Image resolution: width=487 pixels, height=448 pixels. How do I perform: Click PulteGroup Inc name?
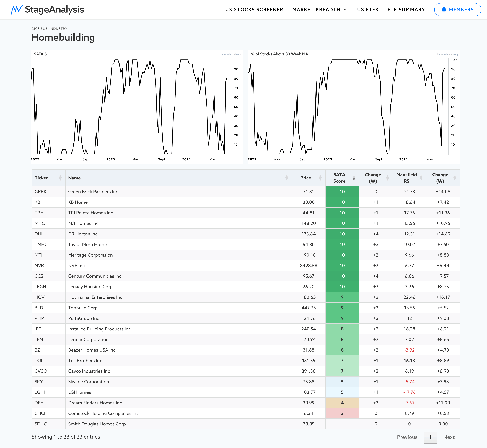point(84,318)
